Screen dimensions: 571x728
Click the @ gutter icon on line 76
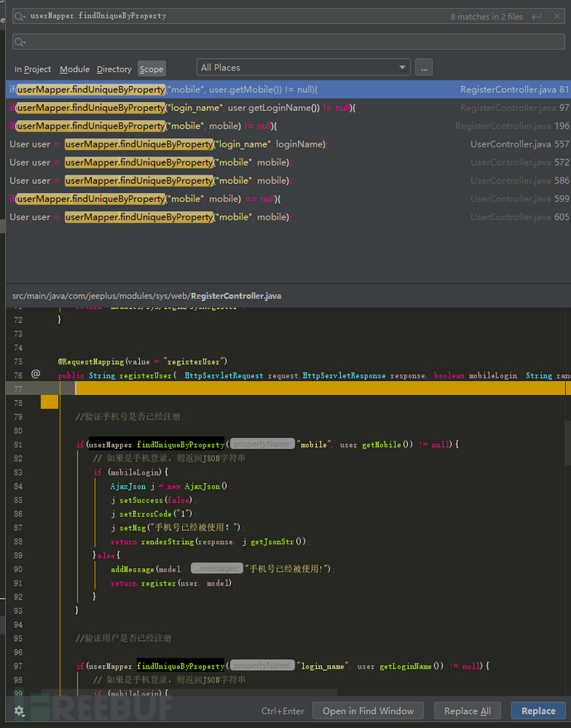pos(36,374)
